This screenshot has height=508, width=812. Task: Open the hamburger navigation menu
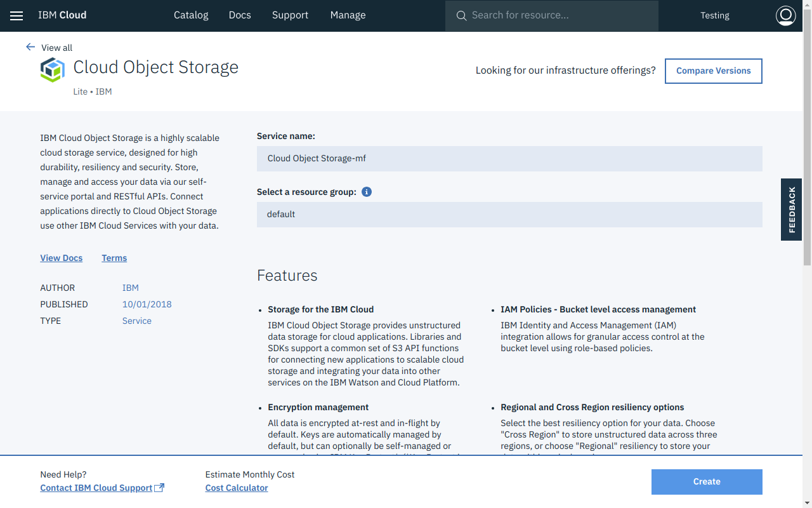point(16,16)
